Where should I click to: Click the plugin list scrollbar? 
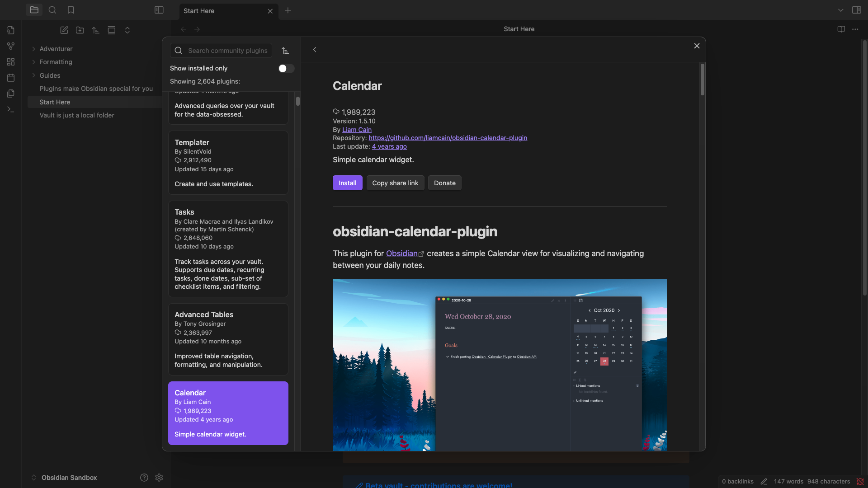(298, 101)
